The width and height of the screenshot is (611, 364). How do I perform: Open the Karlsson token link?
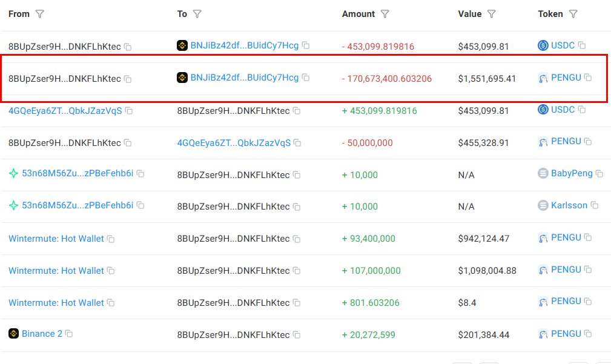click(569, 205)
